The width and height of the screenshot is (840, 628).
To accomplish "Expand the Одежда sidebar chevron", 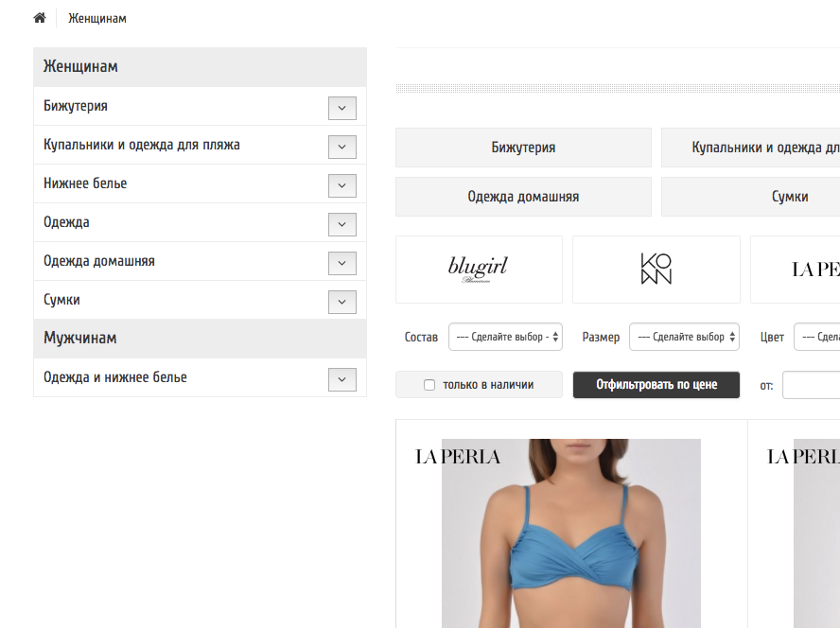I will 341,224.
